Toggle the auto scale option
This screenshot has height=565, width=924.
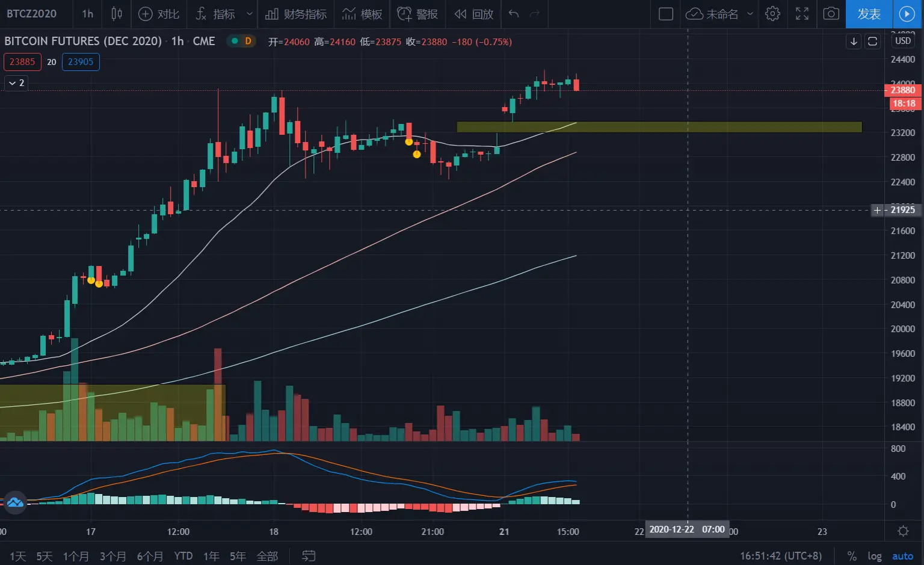(902, 556)
